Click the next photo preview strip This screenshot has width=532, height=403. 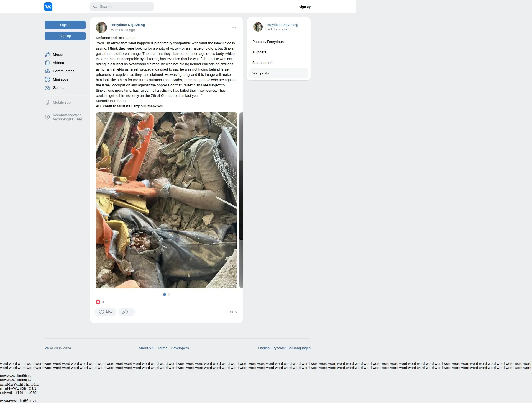241,200
